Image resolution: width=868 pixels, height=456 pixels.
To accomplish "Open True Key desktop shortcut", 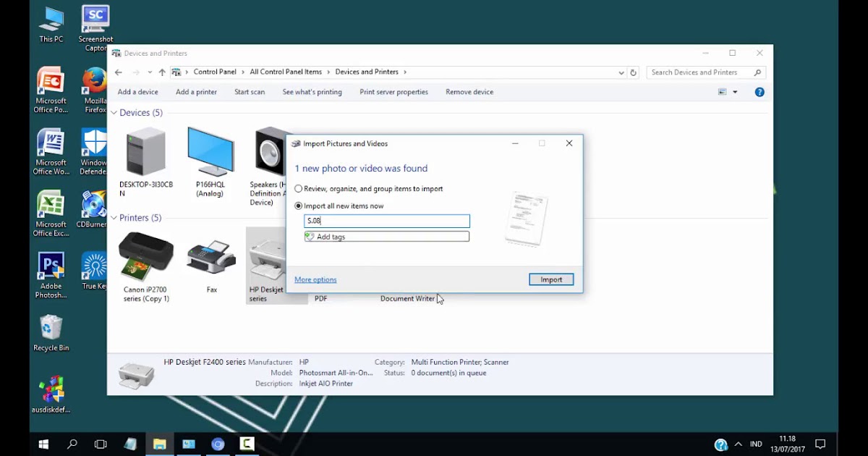I will (95, 271).
